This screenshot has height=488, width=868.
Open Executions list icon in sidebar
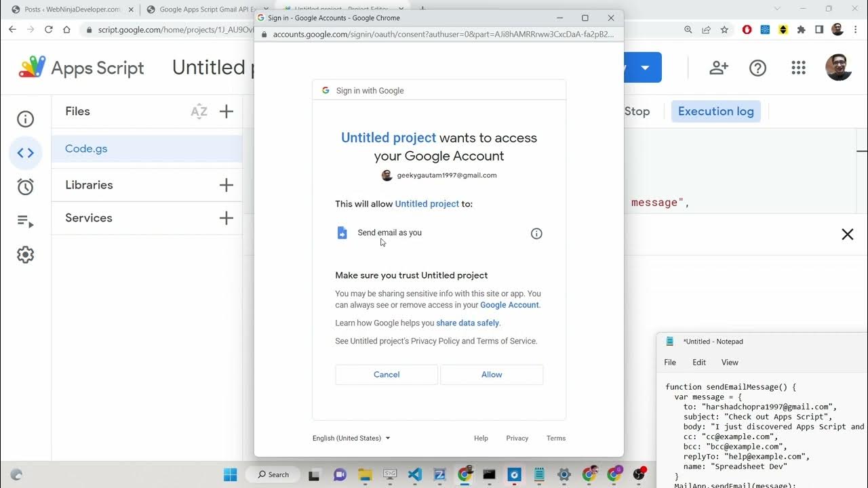click(x=26, y=221)
